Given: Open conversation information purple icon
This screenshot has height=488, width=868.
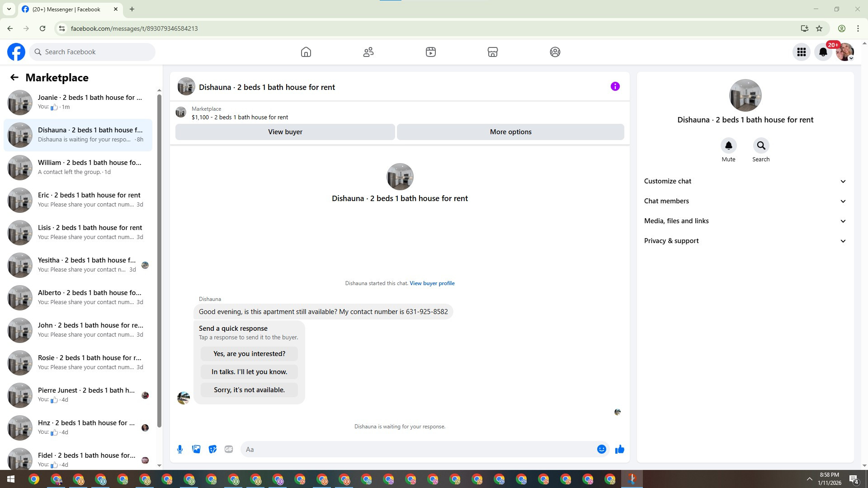Looking at the screenshot, I should pyautogui.click(x=615, y=86).
